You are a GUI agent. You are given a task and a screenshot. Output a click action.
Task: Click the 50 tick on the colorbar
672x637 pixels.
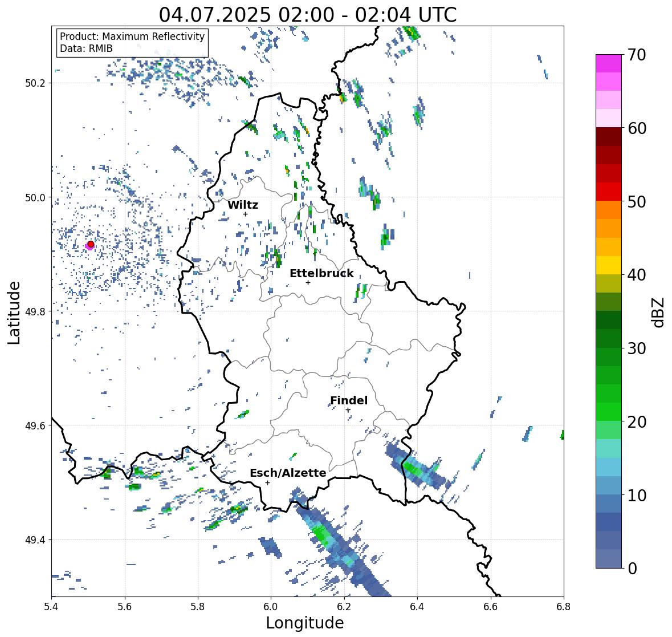637,201
